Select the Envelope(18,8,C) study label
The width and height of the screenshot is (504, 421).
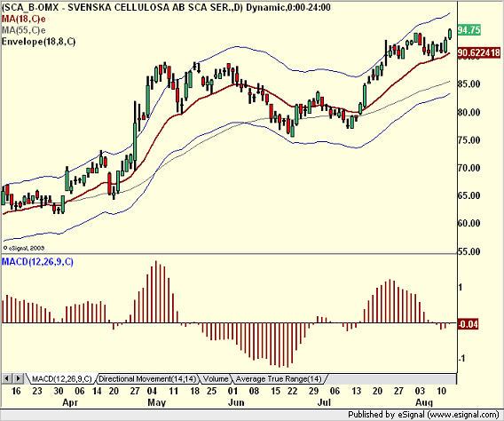coord(38,42)
